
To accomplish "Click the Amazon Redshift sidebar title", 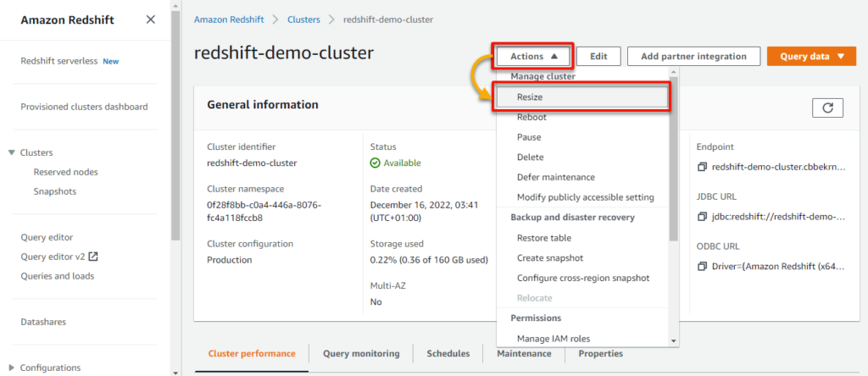I will tap(68, 20).
